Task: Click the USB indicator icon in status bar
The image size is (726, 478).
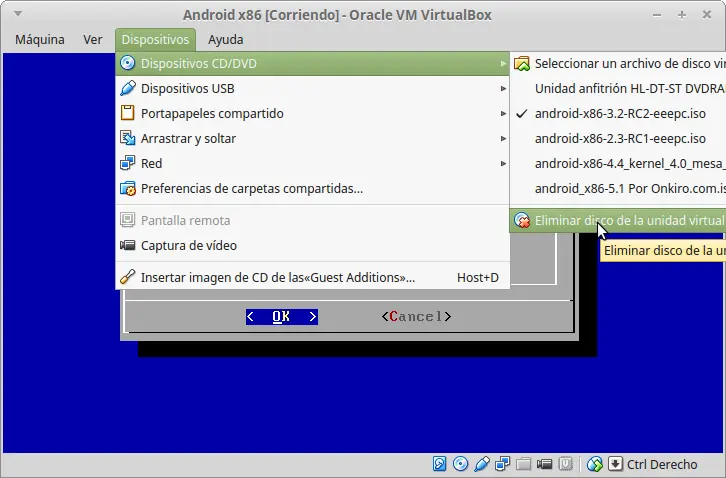Action: click(482, 464)
